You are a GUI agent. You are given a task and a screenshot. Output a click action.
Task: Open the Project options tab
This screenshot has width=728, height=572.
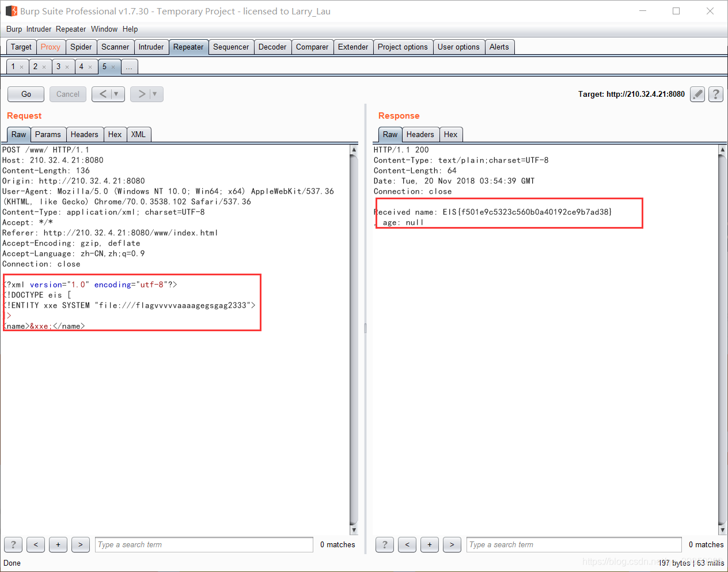pyautogui.click(x=403, y=47)
